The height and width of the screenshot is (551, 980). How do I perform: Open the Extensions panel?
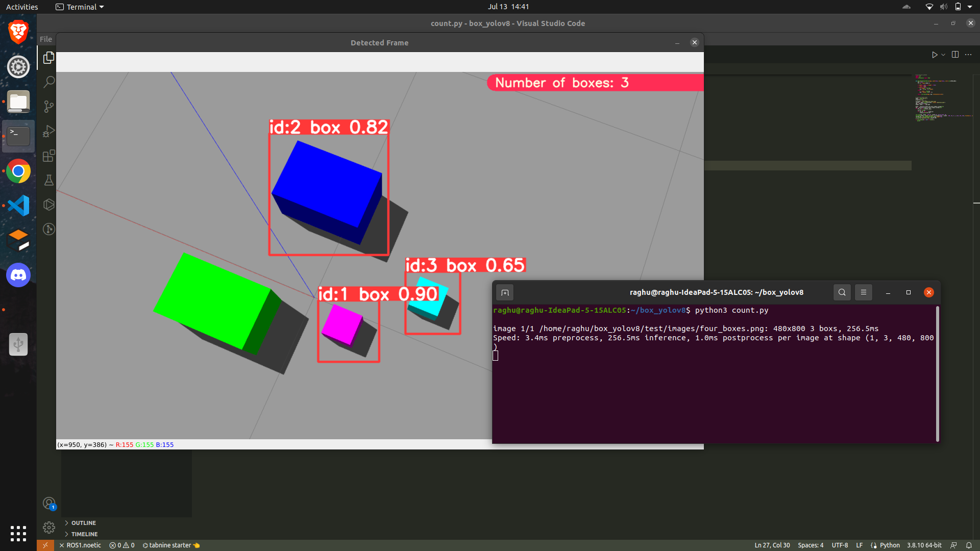pos(48,156)
